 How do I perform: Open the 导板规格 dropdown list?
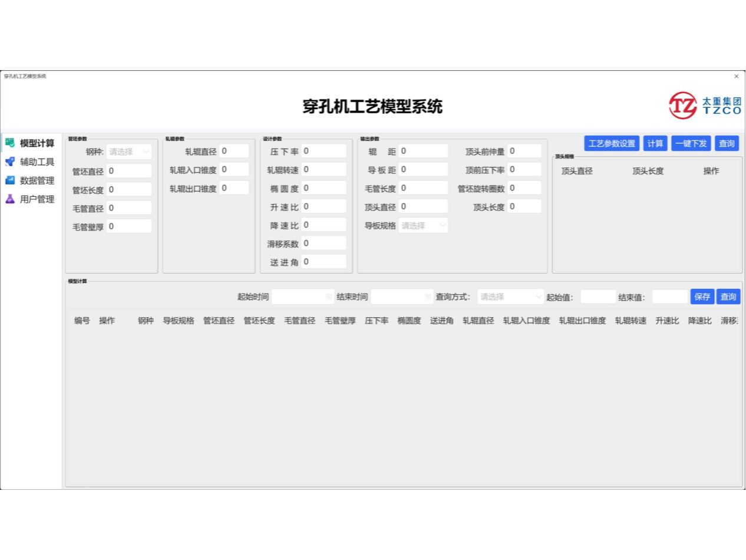[x=423, y=225]
